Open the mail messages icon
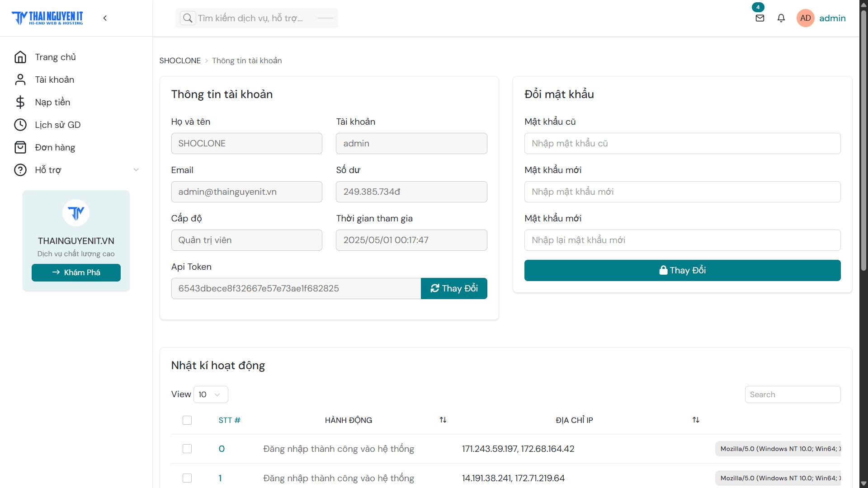This screenshot has height=488, width=868. tap(760, 18)
